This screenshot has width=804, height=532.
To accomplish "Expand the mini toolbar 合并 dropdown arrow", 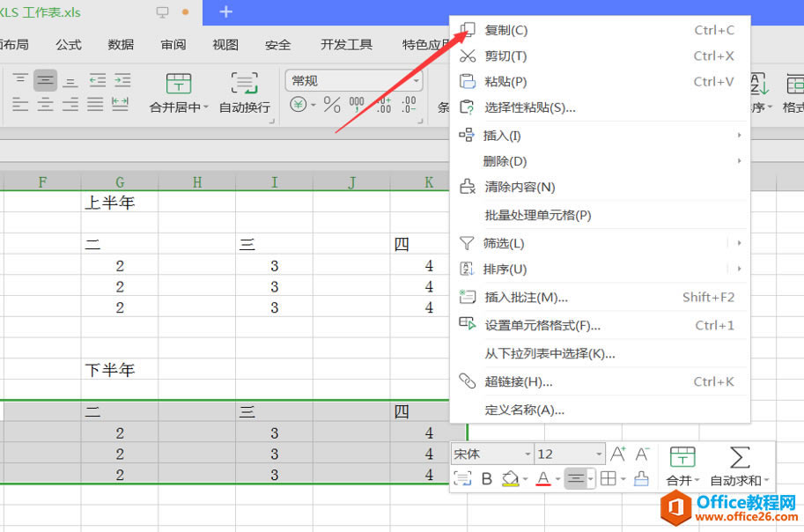I will click(697, 480).
